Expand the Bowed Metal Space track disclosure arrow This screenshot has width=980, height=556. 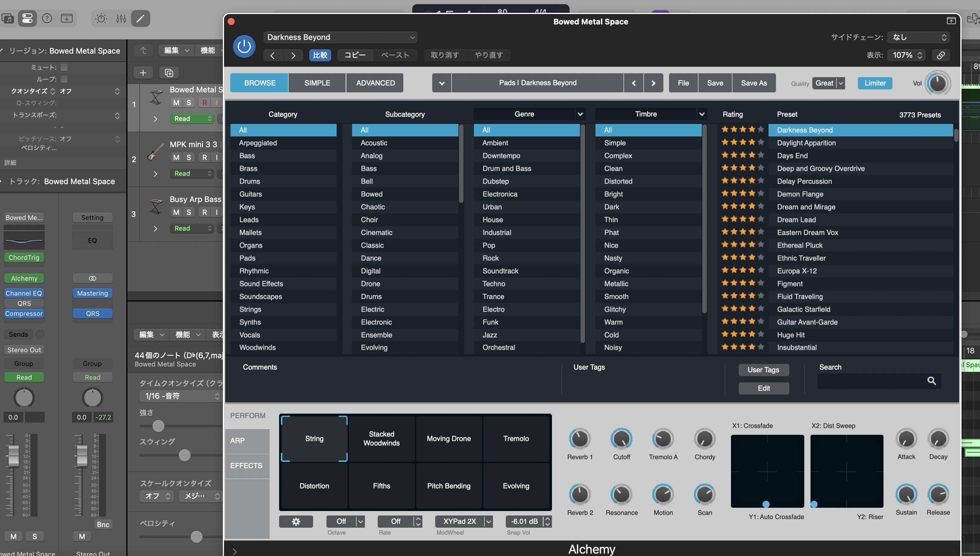(x=155, y=119)
